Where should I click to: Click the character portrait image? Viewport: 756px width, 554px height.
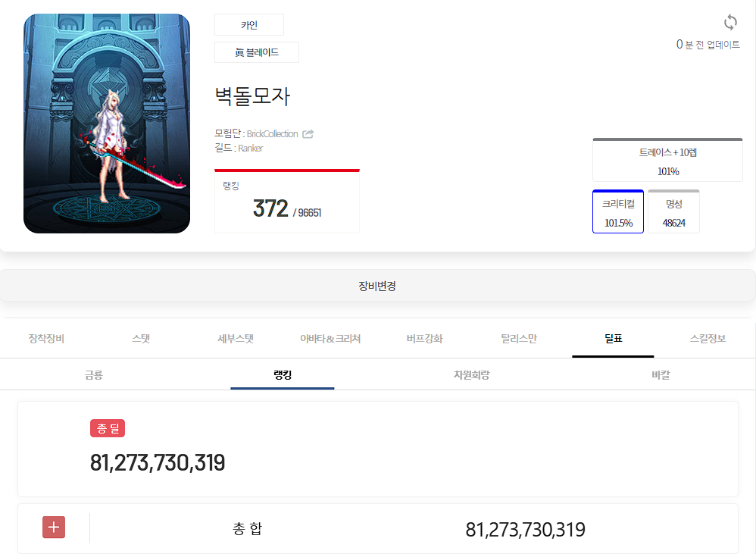coord(107,124)
